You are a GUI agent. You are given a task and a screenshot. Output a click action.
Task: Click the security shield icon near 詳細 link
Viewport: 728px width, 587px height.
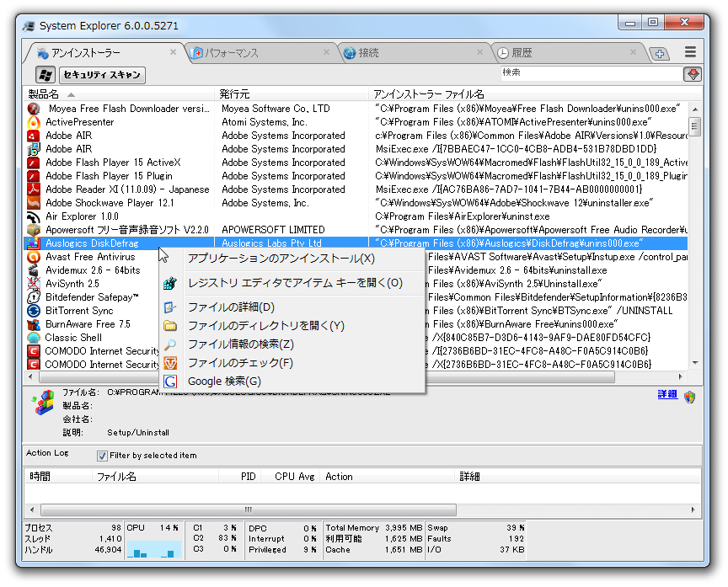coord(689,397)
